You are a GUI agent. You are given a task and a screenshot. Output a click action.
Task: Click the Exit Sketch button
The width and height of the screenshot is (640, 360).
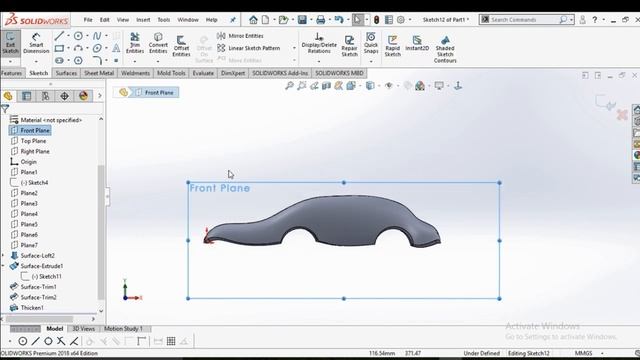click(x=10, y=43)
